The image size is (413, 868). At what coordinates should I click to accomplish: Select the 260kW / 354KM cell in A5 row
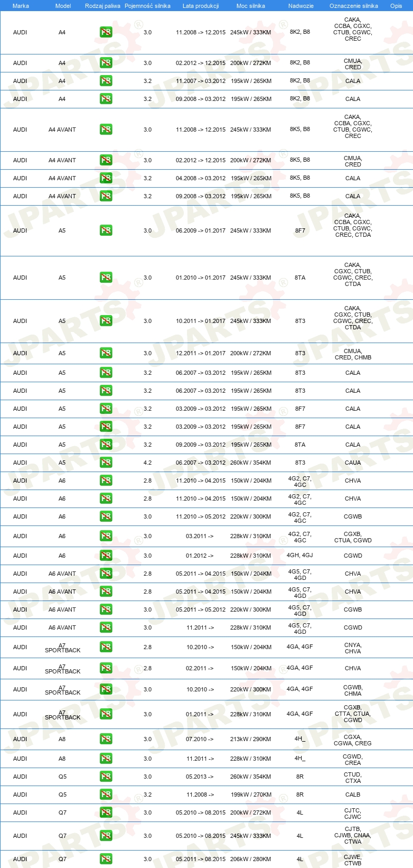click(x=251, y=463)
